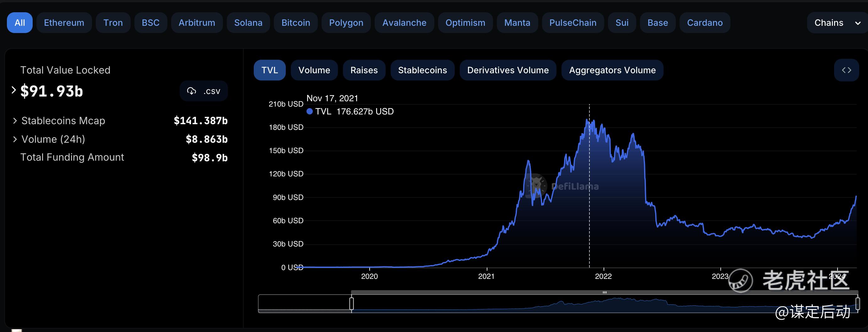
Task: Filter by Avalanche chain
Action: [x=404, y=23]
